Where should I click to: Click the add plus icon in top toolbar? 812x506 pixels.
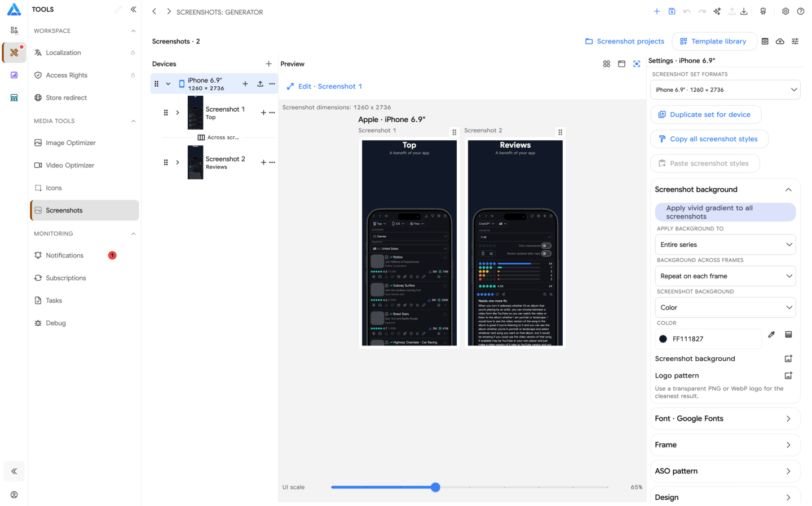point(656,11)
